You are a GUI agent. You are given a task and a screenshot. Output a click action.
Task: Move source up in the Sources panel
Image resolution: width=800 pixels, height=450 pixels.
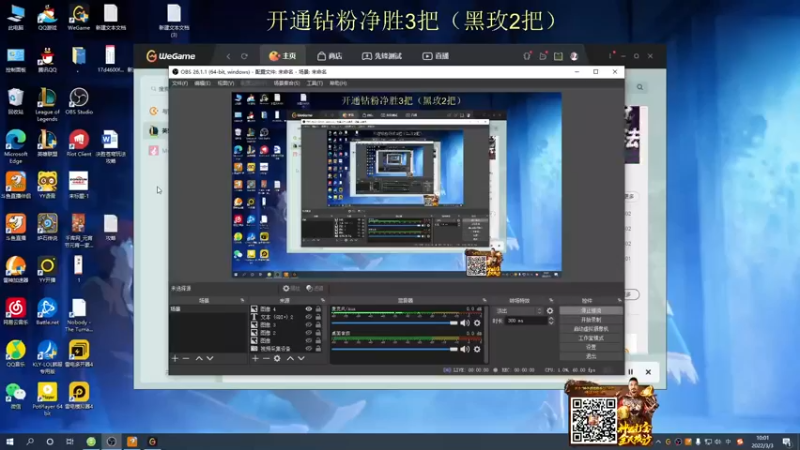click(290, 359)
